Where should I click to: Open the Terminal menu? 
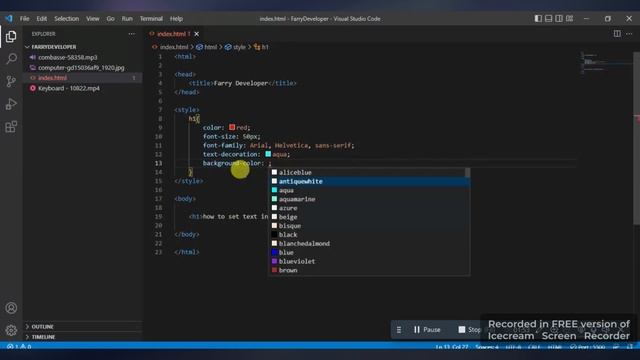coord(151,19)
